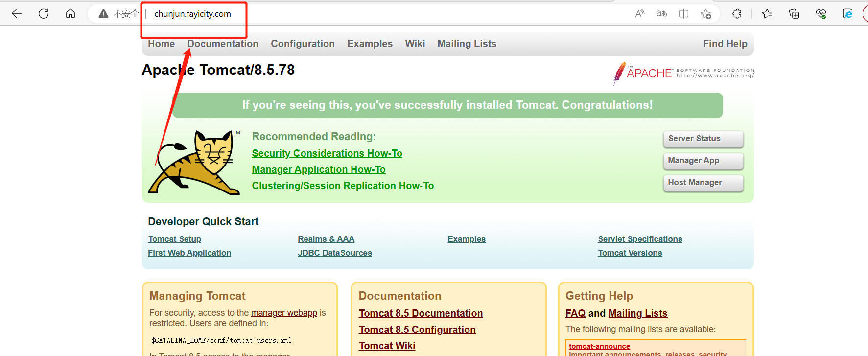Click the successfully installed Tomcat congratulations banner

447,105
